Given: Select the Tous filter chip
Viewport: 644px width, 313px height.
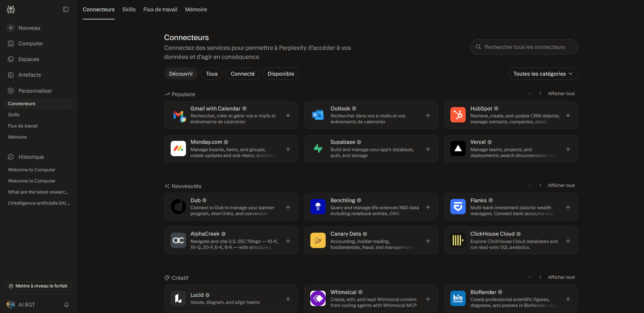Looking at the screenshot, I should click(x=212, y=74).
